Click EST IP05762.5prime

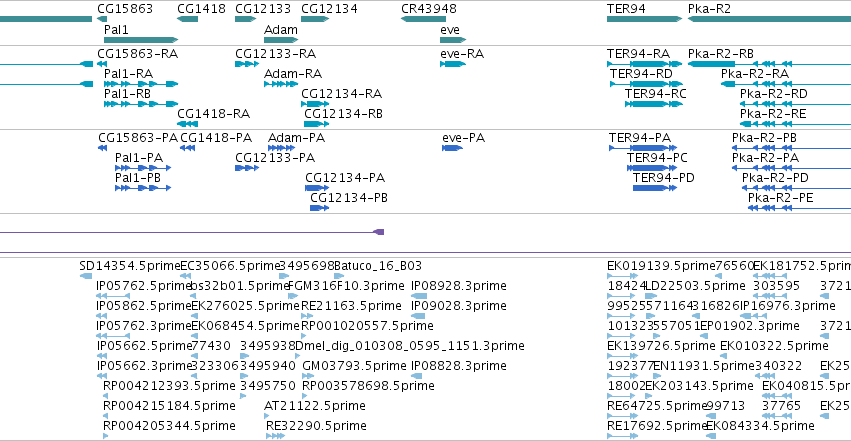[x=144, y=286]
